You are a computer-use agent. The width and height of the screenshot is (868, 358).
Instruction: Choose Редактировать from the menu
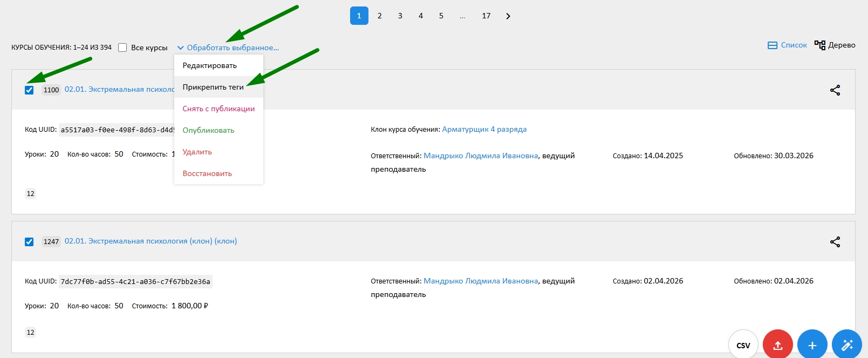click(218, 65)
